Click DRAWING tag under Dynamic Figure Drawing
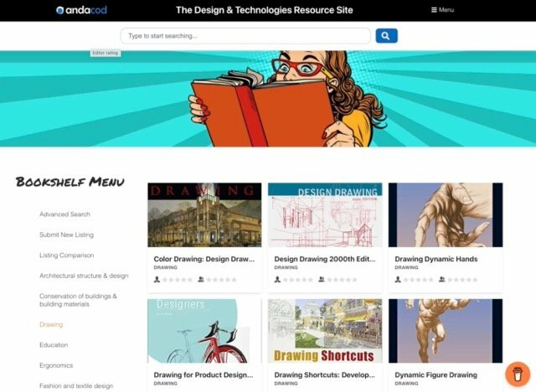The height and width of the screenshot is (392, 536). 406,384
